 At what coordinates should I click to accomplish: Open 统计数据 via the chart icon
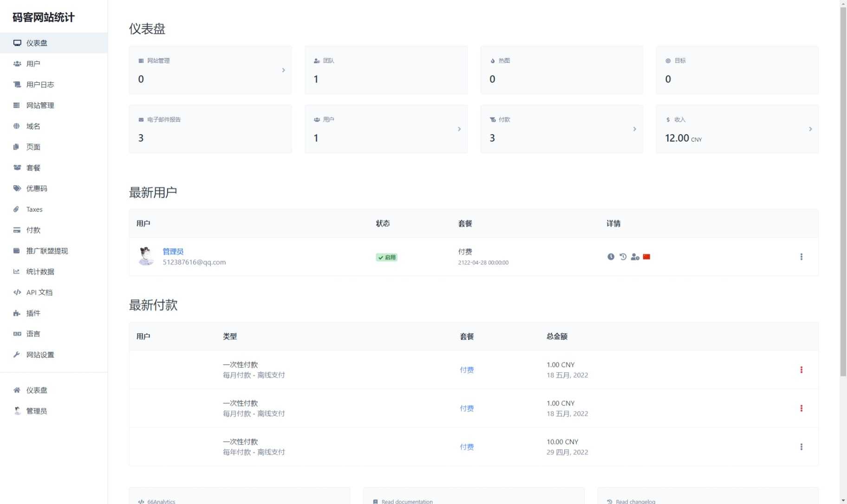tap(17, 271)
